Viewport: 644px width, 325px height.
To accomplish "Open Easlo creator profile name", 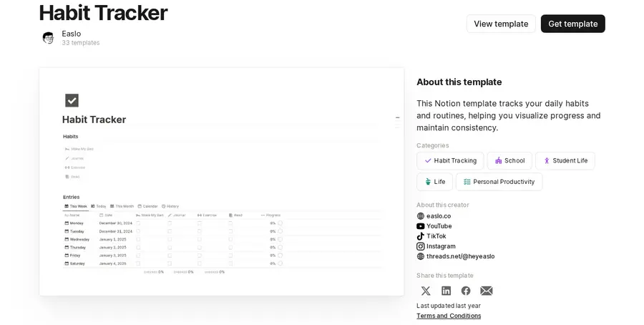I will 72,34.
